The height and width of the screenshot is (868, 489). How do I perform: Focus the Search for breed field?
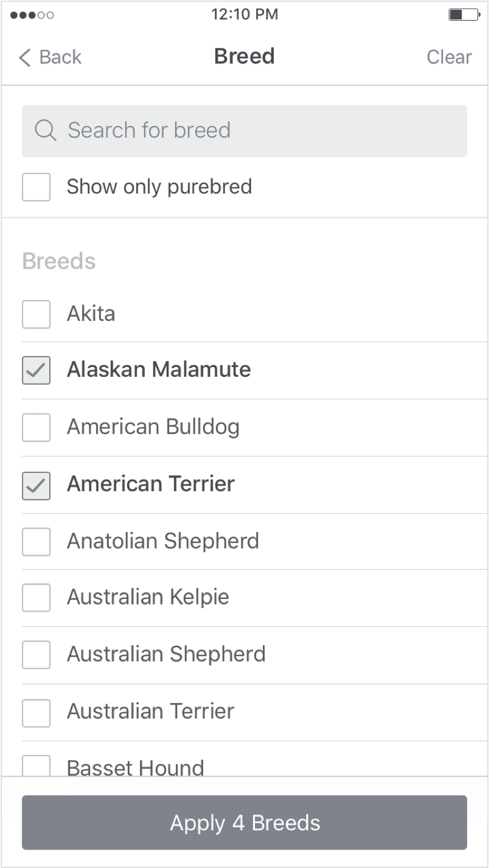pyautogui.click(x=257, y=130)
